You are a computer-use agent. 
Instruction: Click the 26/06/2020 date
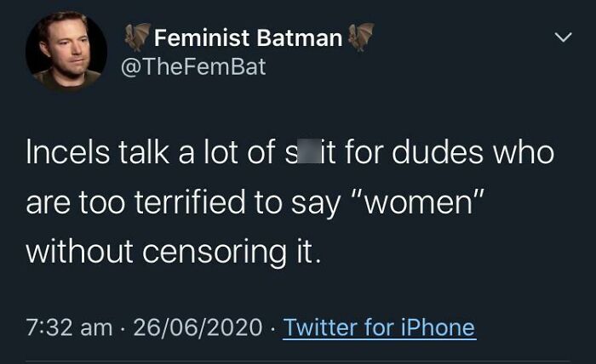[198, 327]
